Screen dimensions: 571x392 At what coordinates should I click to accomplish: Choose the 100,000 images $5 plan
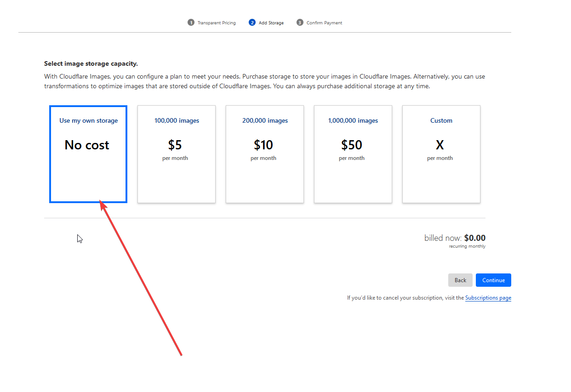pyautogui.click(x=177, y=154)
